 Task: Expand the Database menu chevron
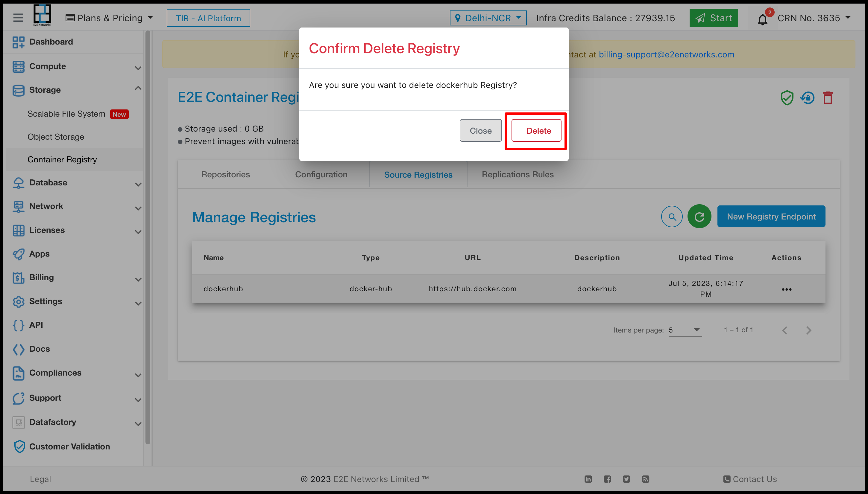[x=138, y=185]
